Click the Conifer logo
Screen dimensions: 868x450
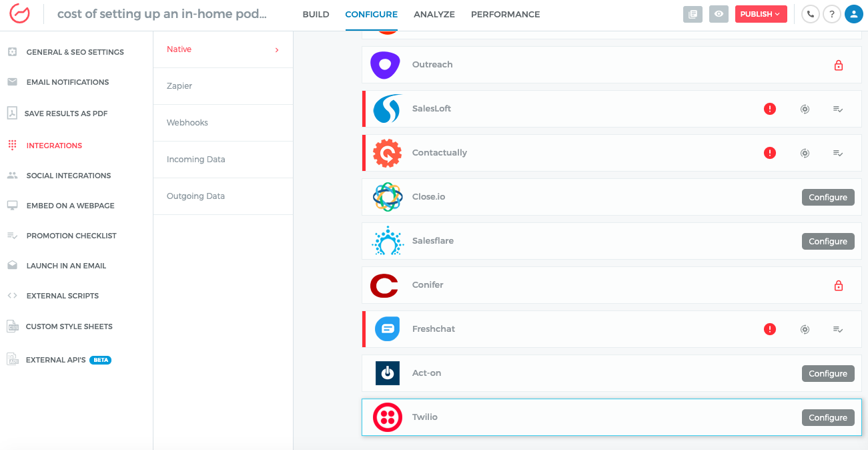pos(384,285)
